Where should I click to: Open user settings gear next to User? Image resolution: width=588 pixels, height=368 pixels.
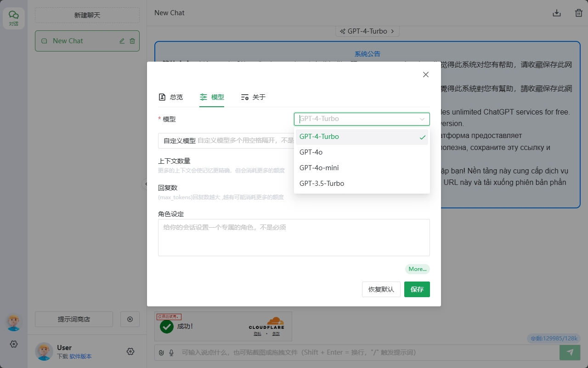[130, 351]
